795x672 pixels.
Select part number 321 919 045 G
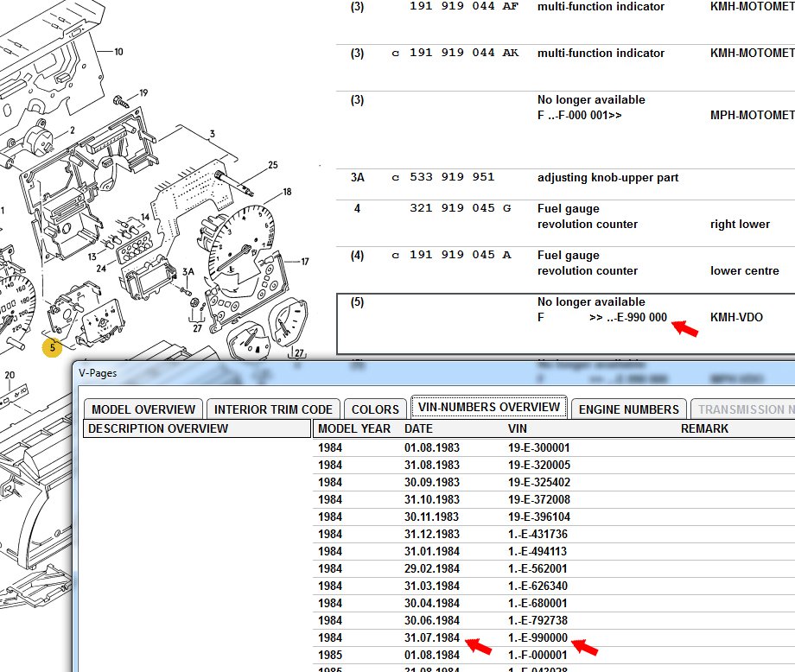click(x=461, y=208)
